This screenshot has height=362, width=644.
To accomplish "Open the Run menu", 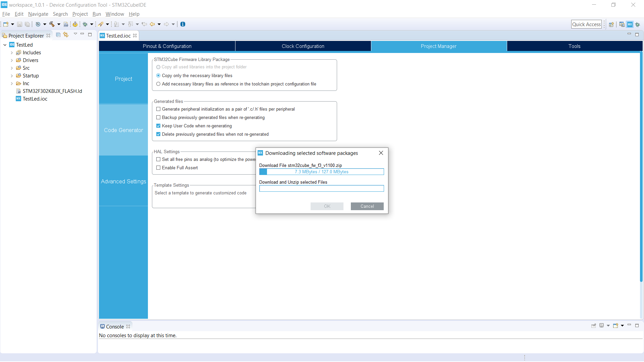I will tap(97, 14).
